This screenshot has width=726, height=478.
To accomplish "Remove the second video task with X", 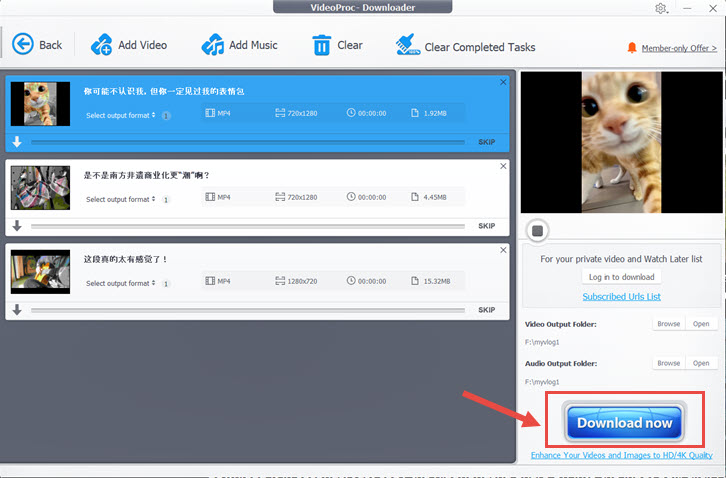I will 503,166.
